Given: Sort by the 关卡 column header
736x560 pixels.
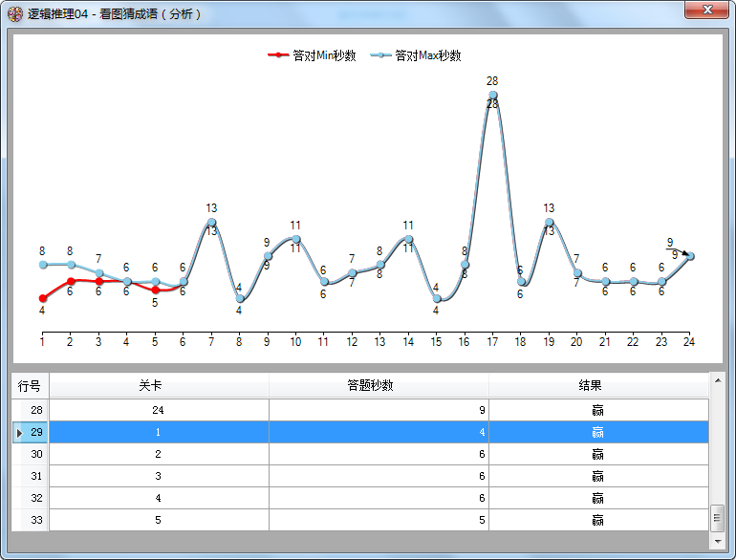Looking at the screenshot, I should click(159, 386).
